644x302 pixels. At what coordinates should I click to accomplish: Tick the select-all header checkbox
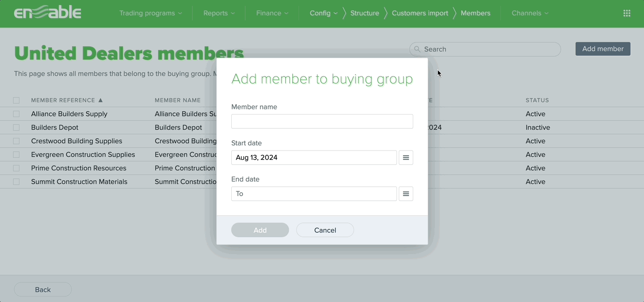[x=16, y=100]
